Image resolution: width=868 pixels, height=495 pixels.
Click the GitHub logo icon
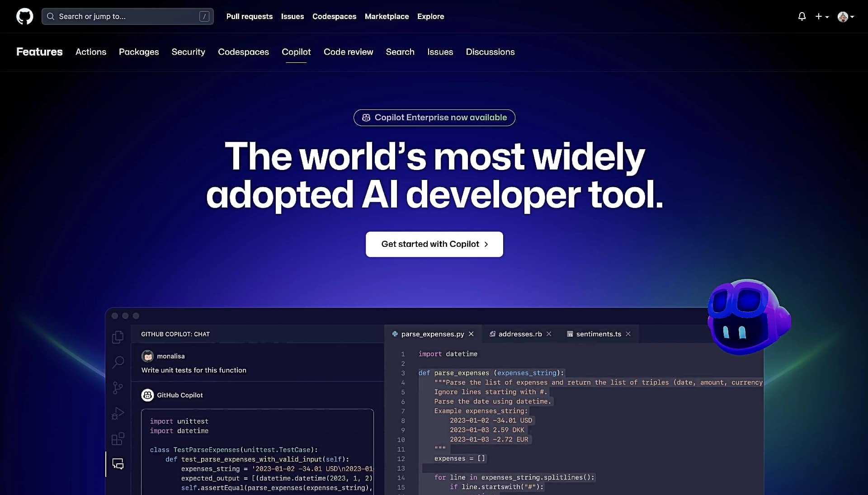tap(24, 16)
